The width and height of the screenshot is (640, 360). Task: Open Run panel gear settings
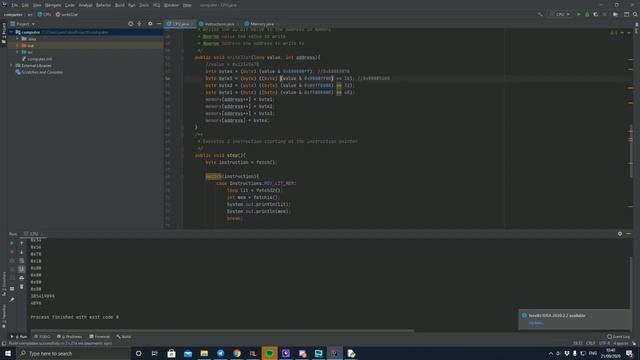point(620,233)
